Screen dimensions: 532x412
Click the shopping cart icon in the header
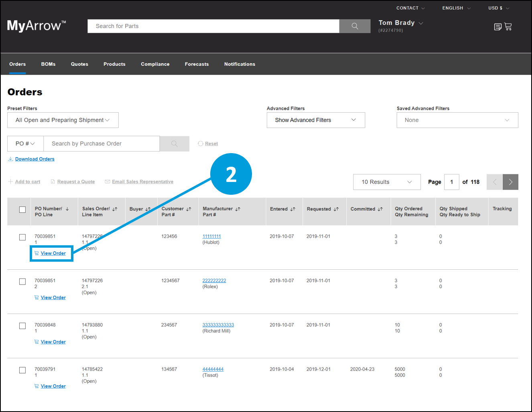pos(508,26)
